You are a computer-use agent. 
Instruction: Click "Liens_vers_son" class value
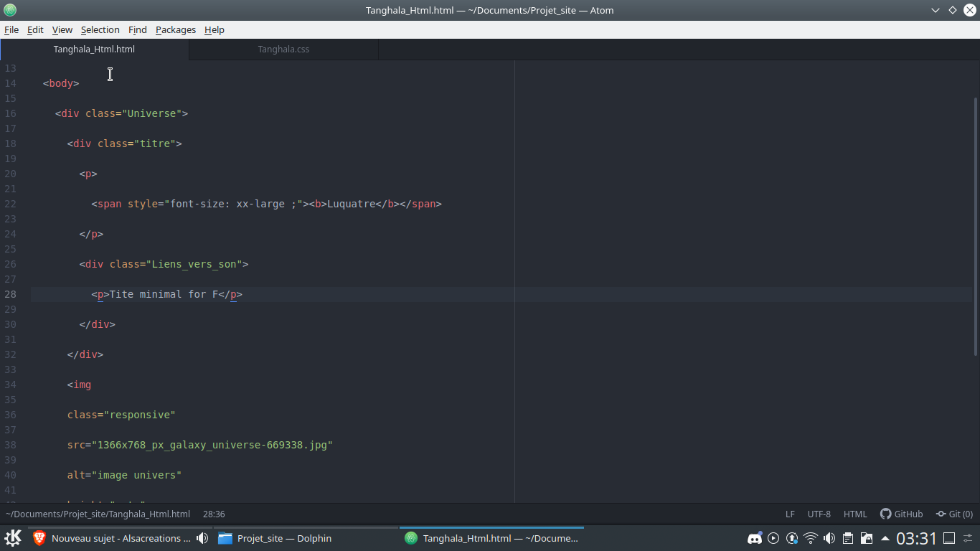(194, 264)
